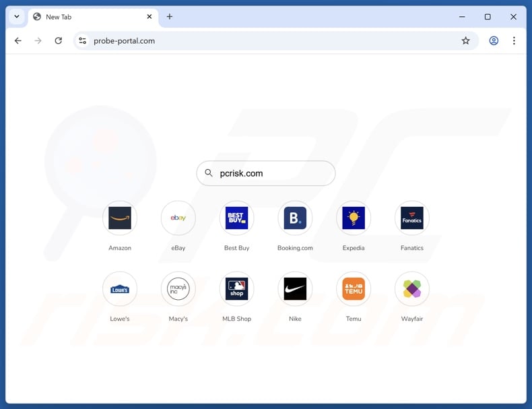Click the search magnifier icon
Image resolution: width=532 pixels, height=409 pixels.
209,173
